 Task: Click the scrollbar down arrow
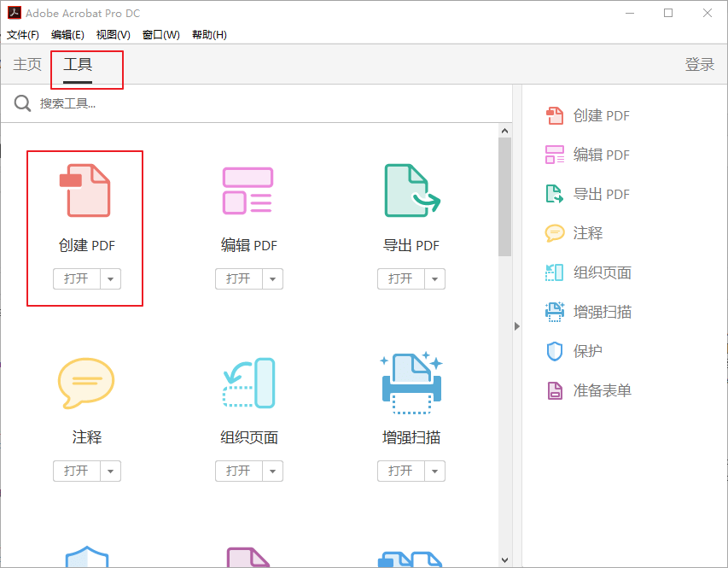[504, 560]
